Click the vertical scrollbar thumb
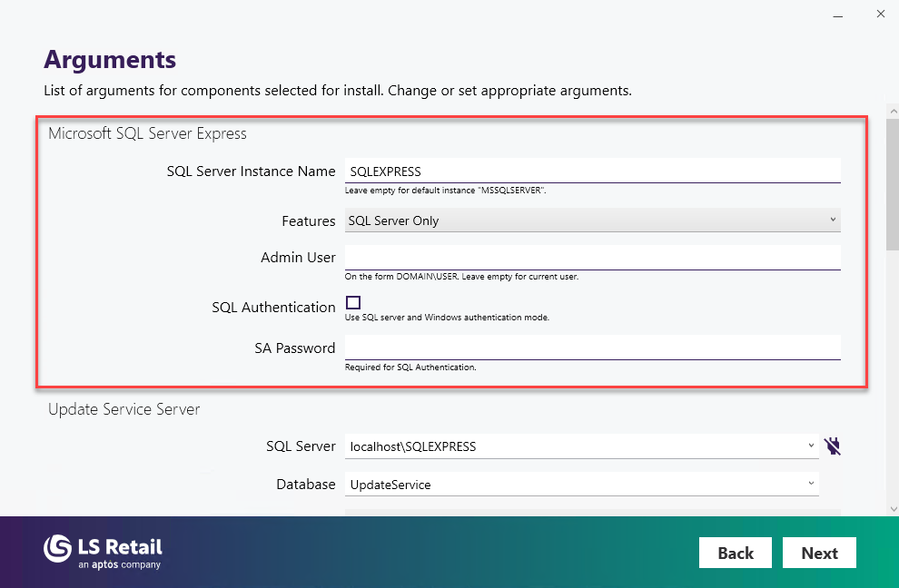 click(893, 181)
